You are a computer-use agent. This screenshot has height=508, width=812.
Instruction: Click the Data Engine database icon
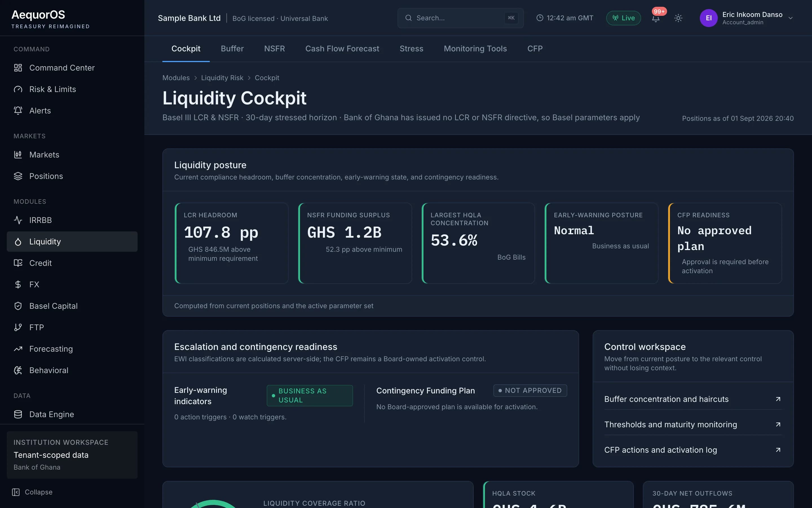point(18,414)
